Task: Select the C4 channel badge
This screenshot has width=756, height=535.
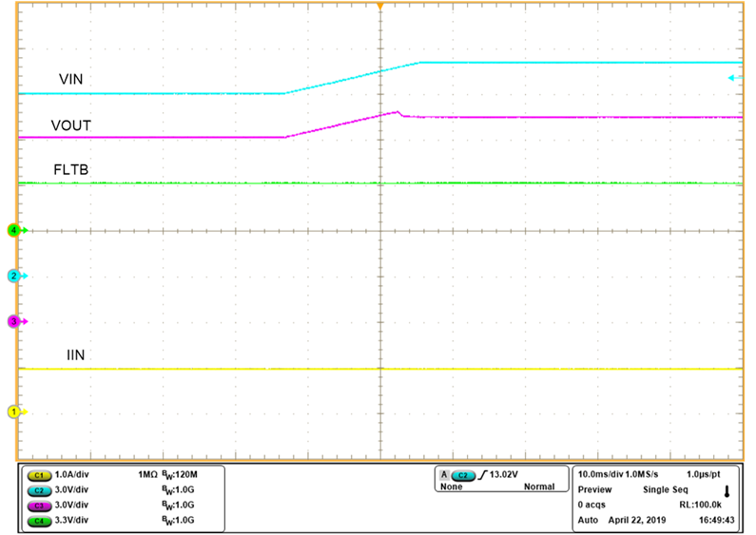Action: pos(40,521)
